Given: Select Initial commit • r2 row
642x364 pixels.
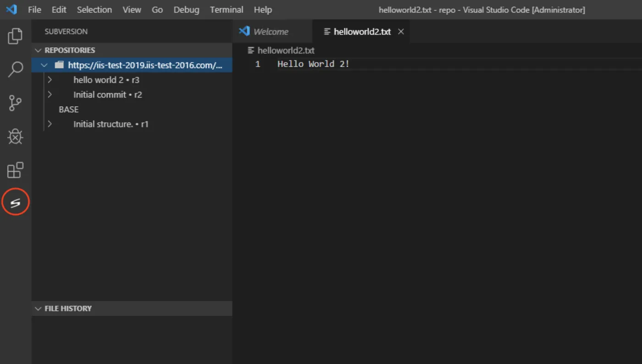Looking at the screenshot, I should tap(132, 94).
